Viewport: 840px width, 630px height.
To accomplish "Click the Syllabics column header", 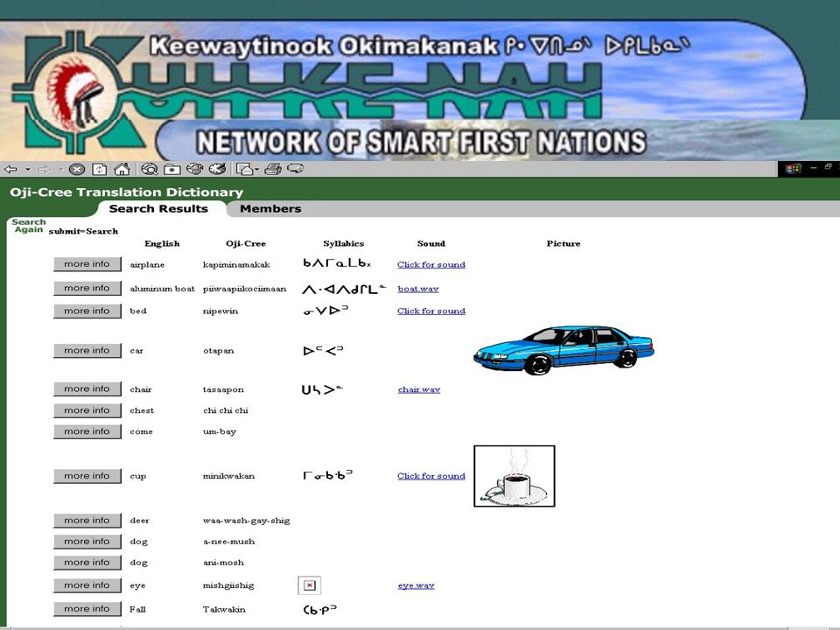I will pos(343,244).
